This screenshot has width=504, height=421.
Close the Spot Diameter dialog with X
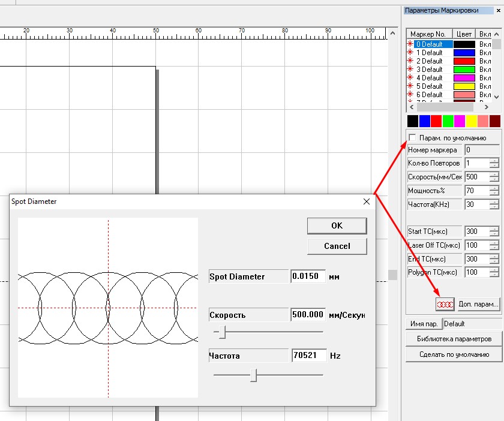(367, 202)
